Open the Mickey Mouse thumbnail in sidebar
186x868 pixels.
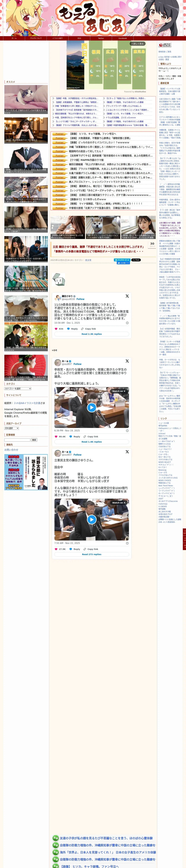(26, 190)
